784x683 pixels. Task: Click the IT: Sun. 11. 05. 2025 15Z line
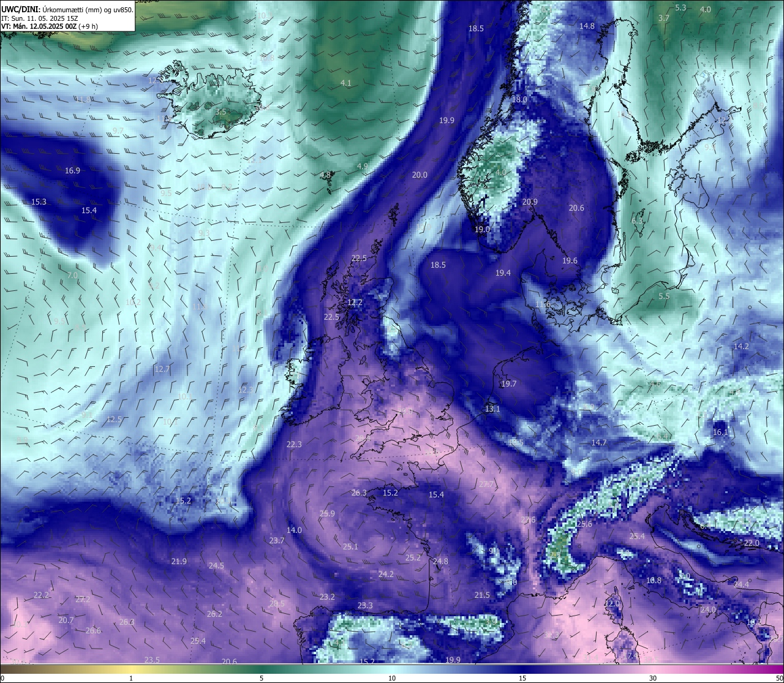coord(39,19)
